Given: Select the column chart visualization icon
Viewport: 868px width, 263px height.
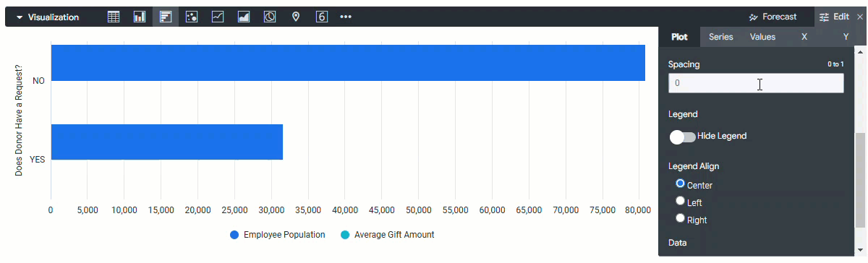Looking at the screenshot, I should [x=140, y=17].
